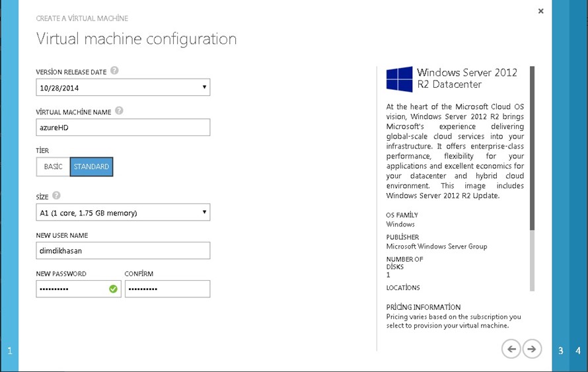Expand the Size dropdown showing A1
The height and width of the screenshot is (372, 588).
[x=123, y=213]
